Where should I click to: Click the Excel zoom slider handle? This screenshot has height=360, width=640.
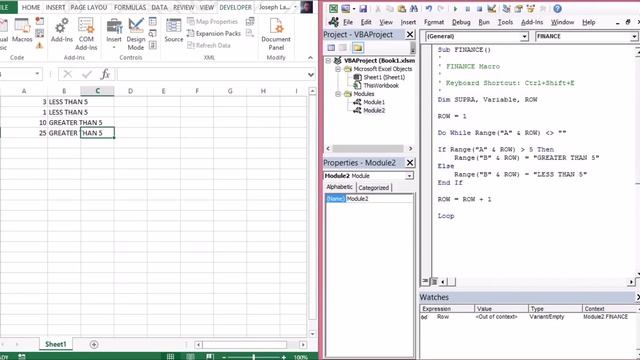click(253, 357)
